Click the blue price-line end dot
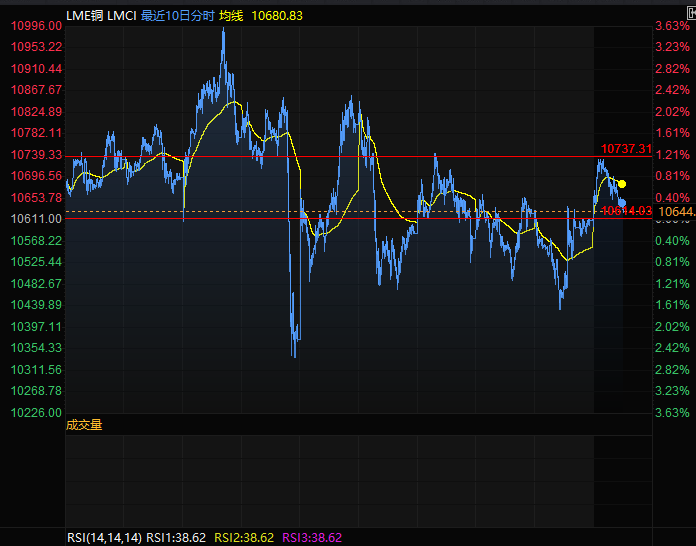The image size is (696, 546). [622, 203]
